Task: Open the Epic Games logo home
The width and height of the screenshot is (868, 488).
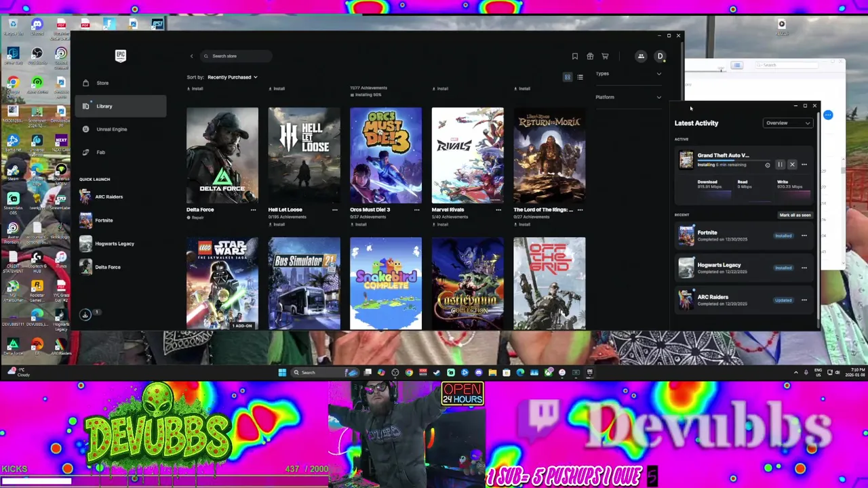Action: [120, 56]
